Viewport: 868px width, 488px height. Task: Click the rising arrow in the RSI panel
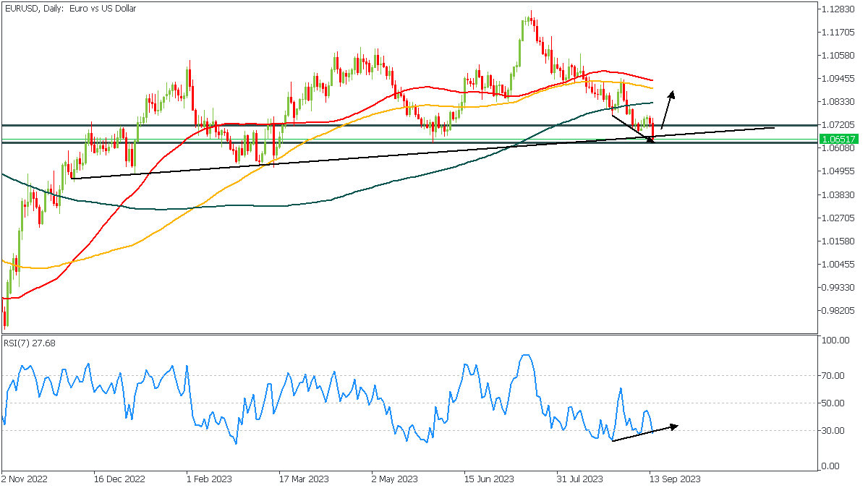point(644,433)
